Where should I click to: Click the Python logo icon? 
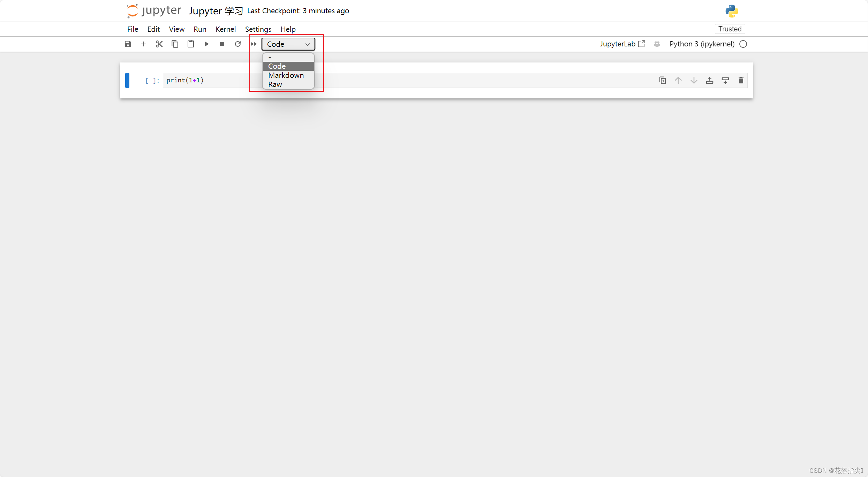pos(732,11)
